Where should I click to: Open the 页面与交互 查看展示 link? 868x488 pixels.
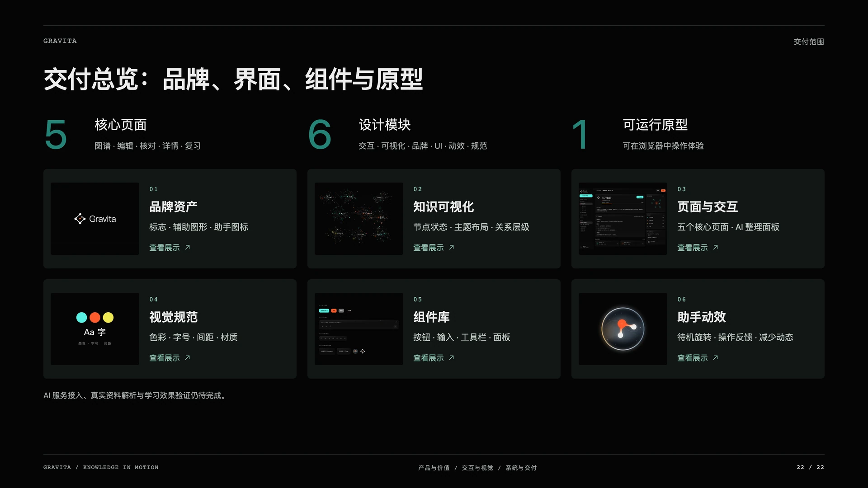coord(698,248)
